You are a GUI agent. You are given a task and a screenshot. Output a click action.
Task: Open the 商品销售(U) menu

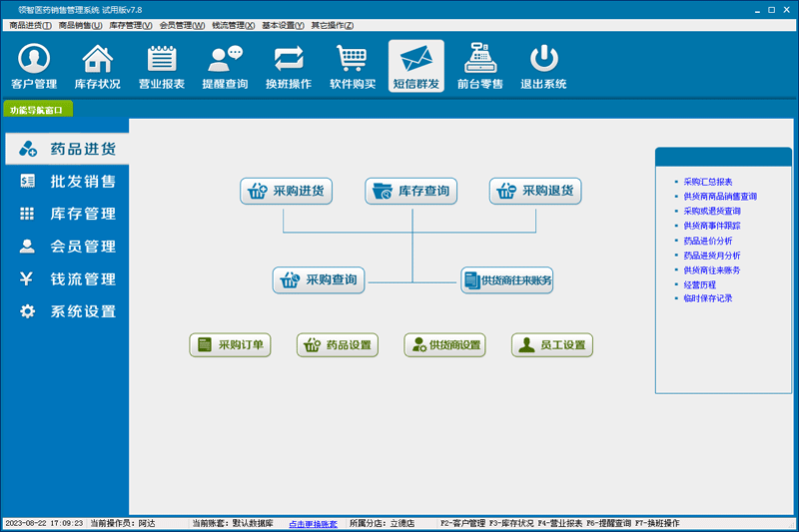click(80, 26)
